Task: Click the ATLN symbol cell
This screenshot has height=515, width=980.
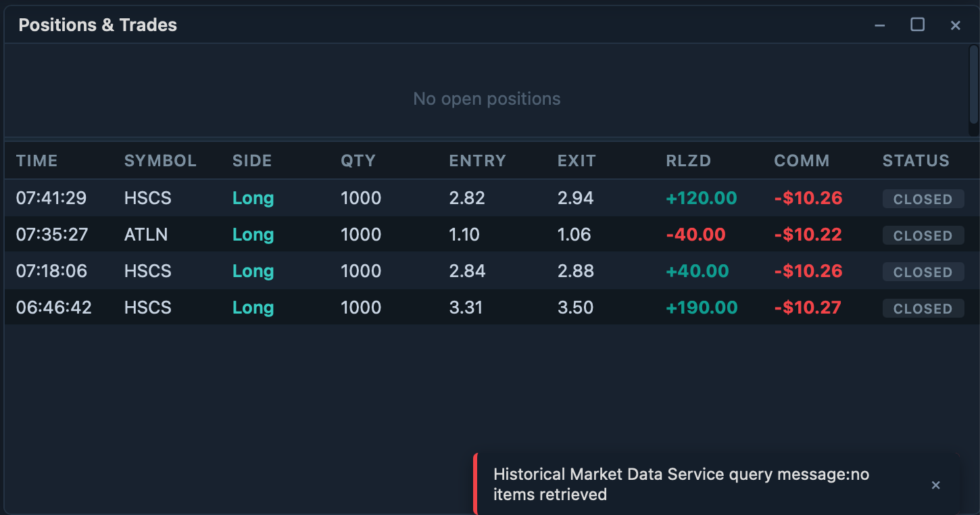Action: pos(146,235)
